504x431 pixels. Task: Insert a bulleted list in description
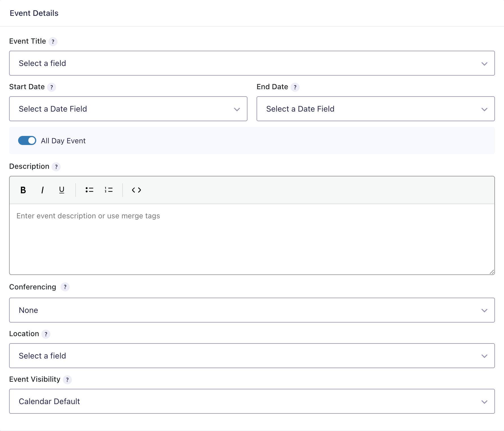[89, 190]
